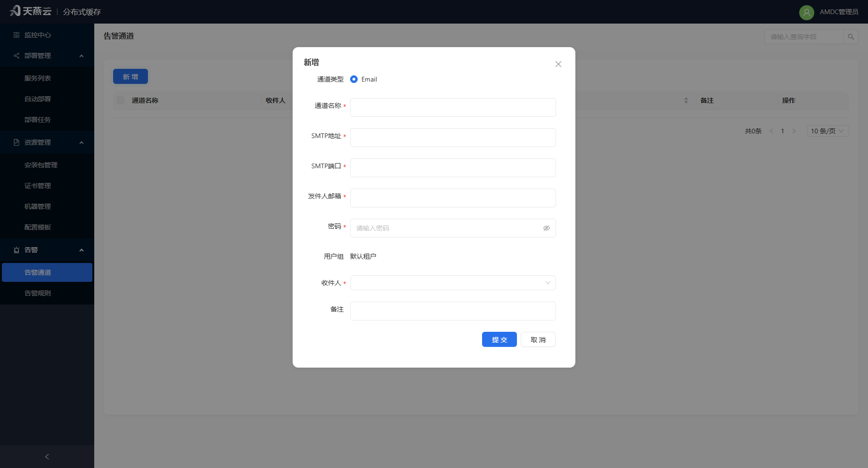The width and height of the screenshot is (868, 468).
Task: Go to next page arrow
Action: pyautogui.click(x=794, y=131)
